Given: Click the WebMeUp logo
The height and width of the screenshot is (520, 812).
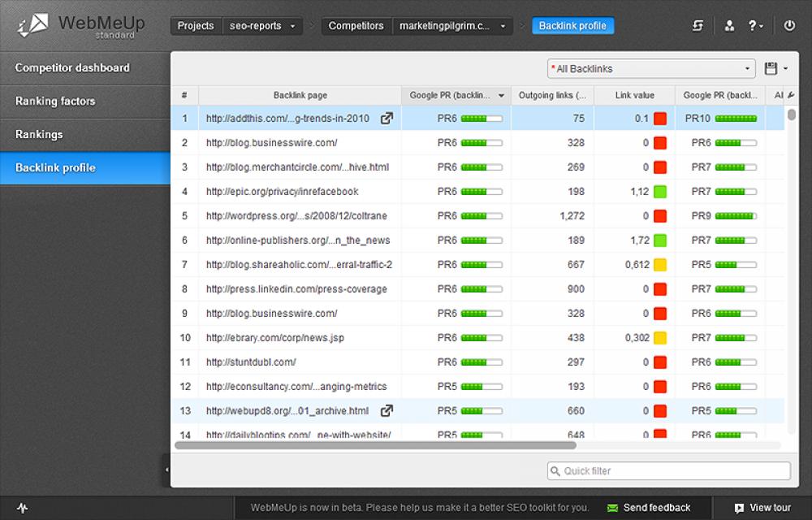Looking at the screenshot, I should coord(73,24).
